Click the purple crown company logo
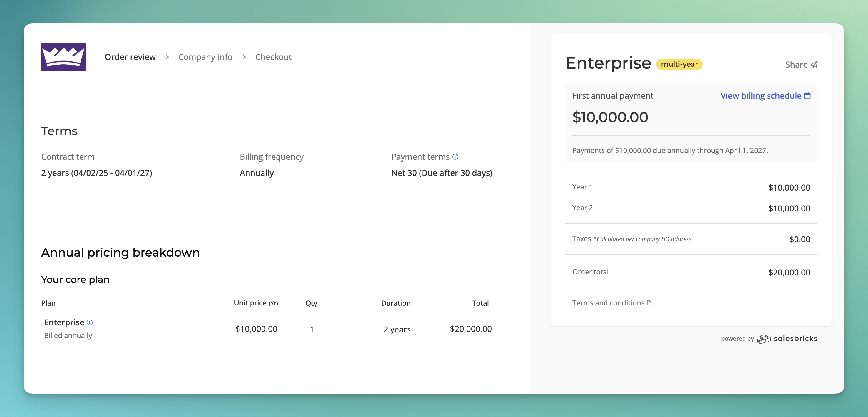Image resolution: width=868 pixels, height=417 pixels. click(63, 57)
